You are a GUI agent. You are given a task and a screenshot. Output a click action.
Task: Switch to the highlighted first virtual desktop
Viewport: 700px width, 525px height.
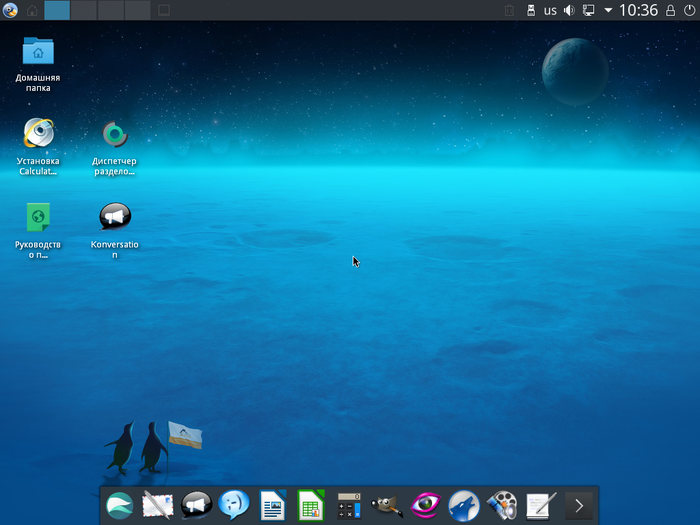tap(57, 10)
